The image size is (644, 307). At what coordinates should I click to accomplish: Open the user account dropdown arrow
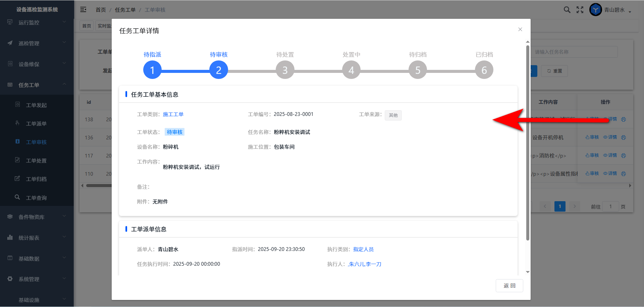point(630,11)
